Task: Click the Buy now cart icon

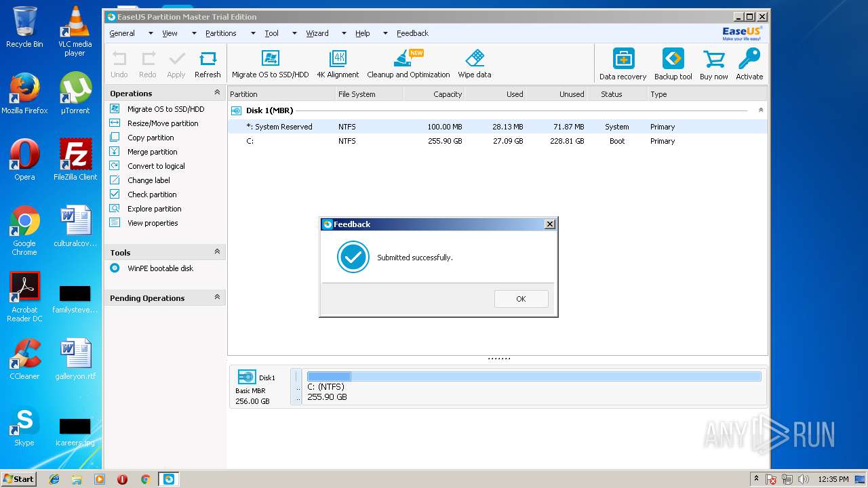Action: tap(713, 64)
